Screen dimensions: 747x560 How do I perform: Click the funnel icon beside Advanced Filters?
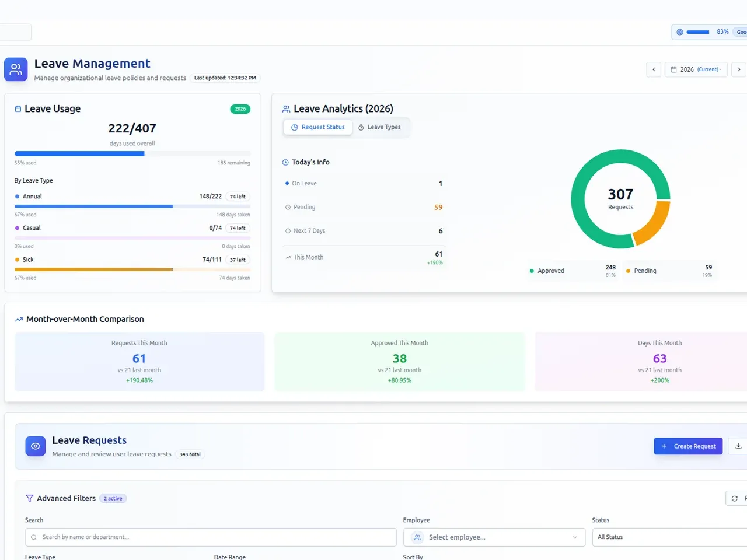pyautogui.click(x=29, y=498)
